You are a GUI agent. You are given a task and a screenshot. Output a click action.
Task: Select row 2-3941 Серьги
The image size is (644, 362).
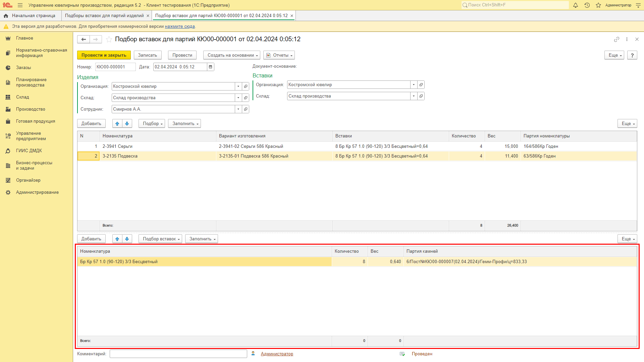pos(357,146)
